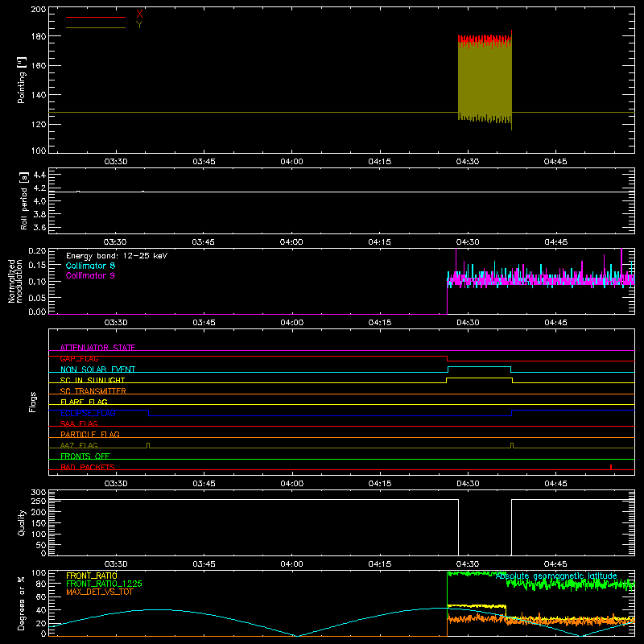
Task: Click '04:45' time label under Quality plot
Action: click(x=555, y=564)
